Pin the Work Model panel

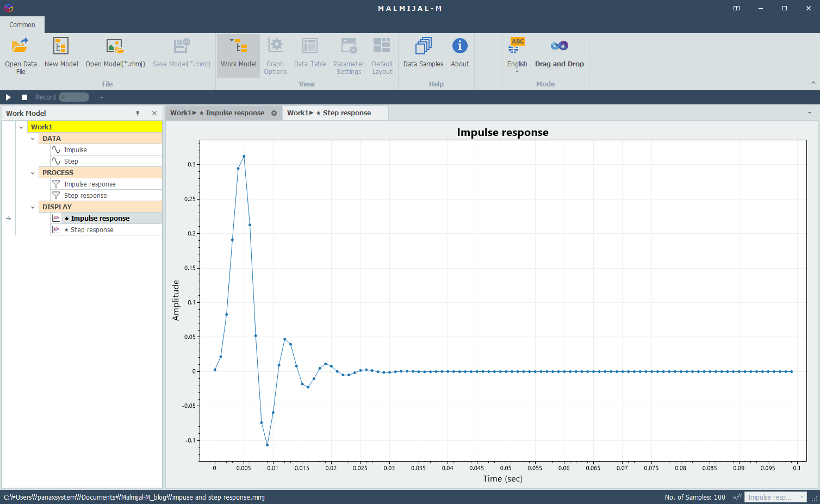point(138,113)
